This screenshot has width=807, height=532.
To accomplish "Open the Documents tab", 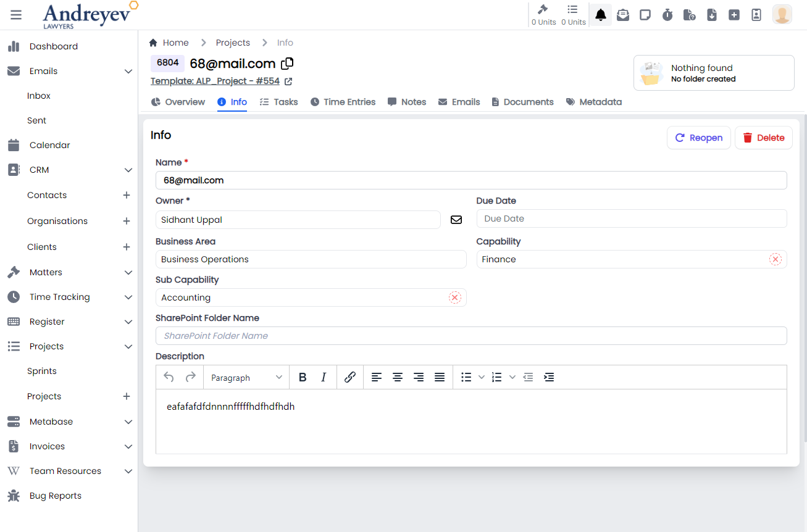I will pyautogui.click(x=522, y=102).
